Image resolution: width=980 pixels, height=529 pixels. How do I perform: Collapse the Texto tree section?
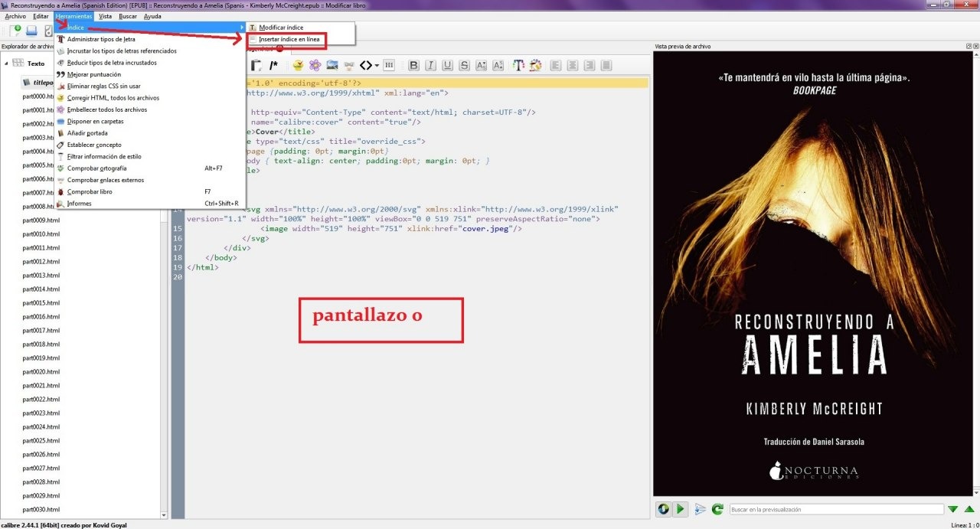click(x=6, y=64)
